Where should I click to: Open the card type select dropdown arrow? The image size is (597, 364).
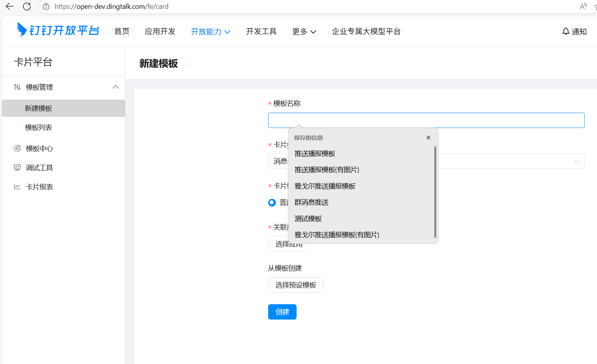(x=576, y=161)
